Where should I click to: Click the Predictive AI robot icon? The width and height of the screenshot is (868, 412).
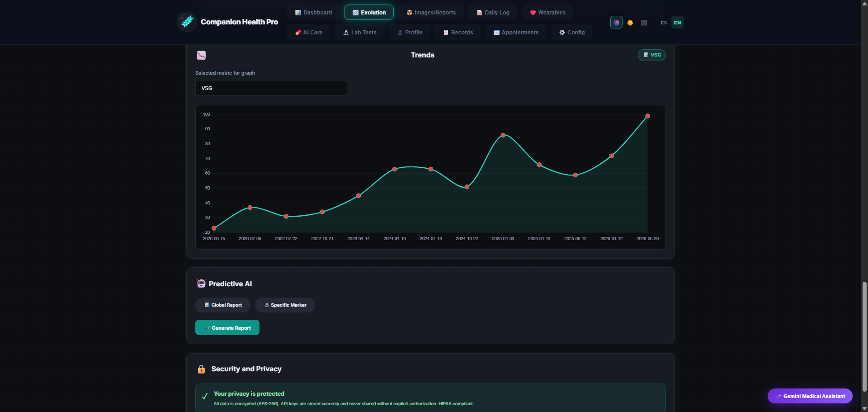click(x=201, y=284)
